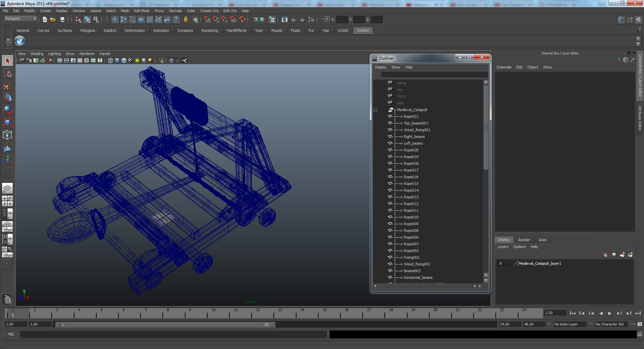
Task: Click the Save scene icon in status line
Action: 62,19
